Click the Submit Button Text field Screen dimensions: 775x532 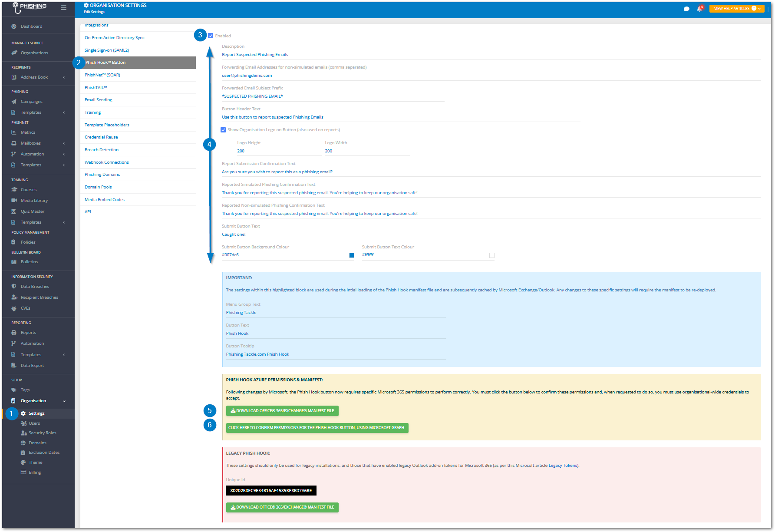pos(288,235)
